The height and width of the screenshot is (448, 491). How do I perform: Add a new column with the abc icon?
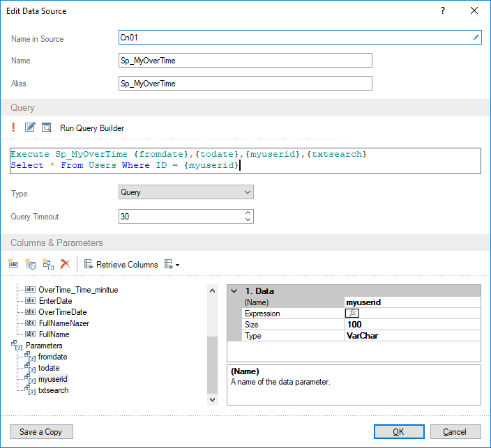pos(13,264)
